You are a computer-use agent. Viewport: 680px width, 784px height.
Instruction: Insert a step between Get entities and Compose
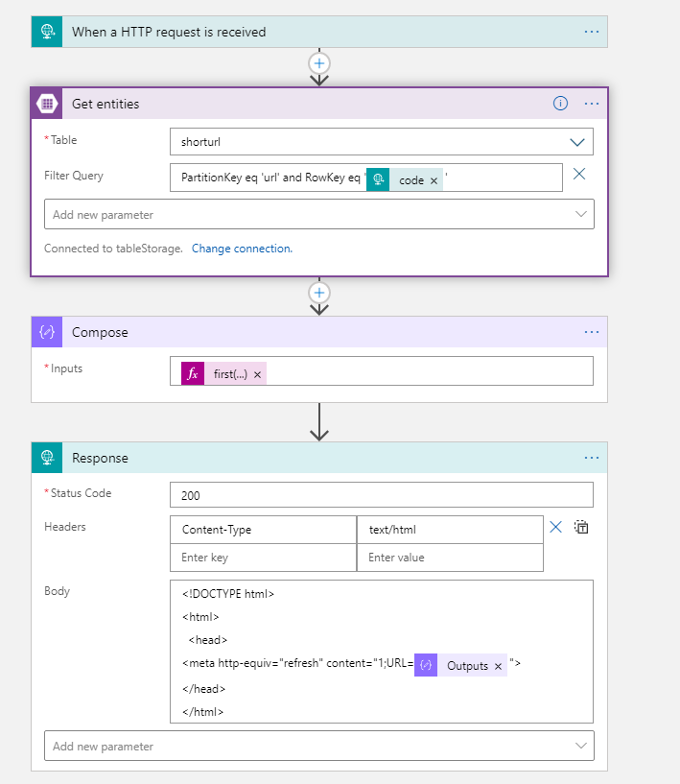point(319,293)
